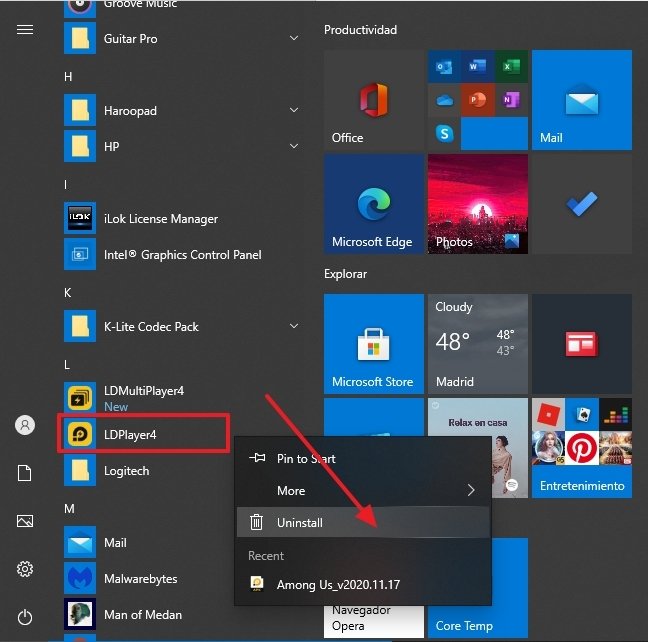Open the Intel Graphics Control Panel icon
The height and width of the screenshot is (642, 648).
80,254
